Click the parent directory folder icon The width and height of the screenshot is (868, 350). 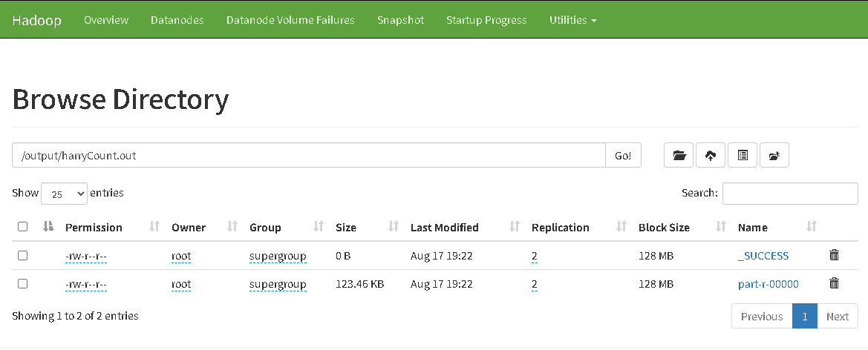pos(679,156)
